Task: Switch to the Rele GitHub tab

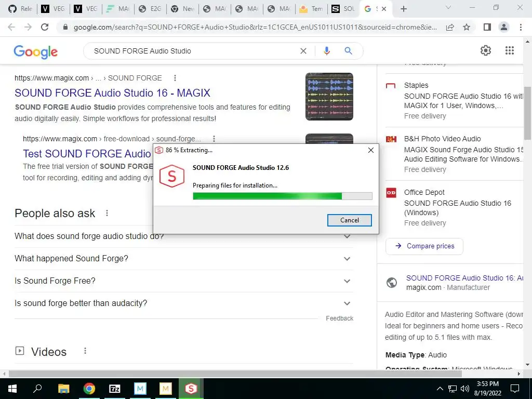Action: (20, 9)
